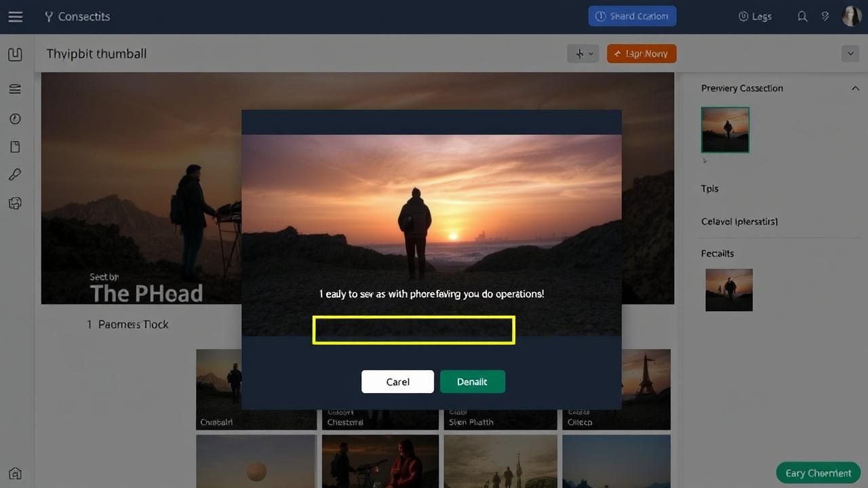Open the user profile avatar
Viewport: 868px width, 488px height.
[851, 16]
